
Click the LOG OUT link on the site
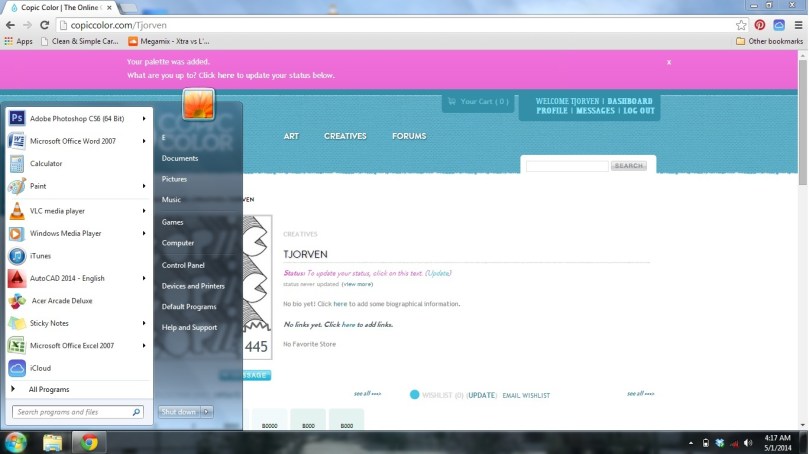point(639,111)
